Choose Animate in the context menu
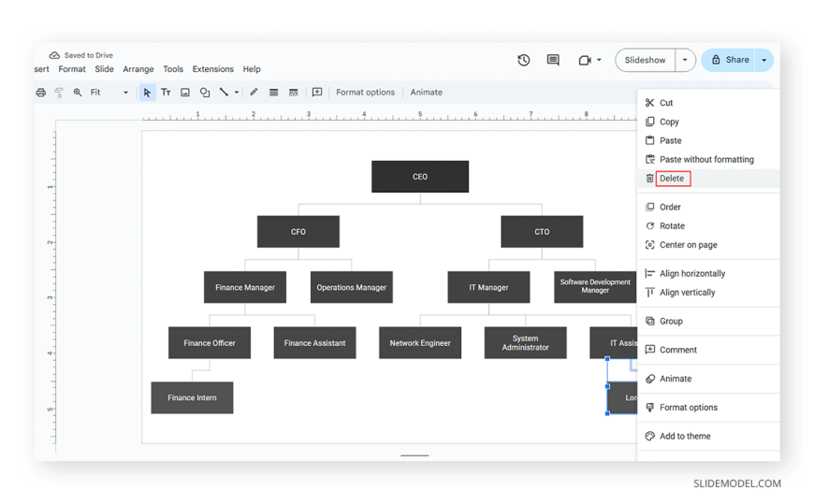 tap(708, 379)
